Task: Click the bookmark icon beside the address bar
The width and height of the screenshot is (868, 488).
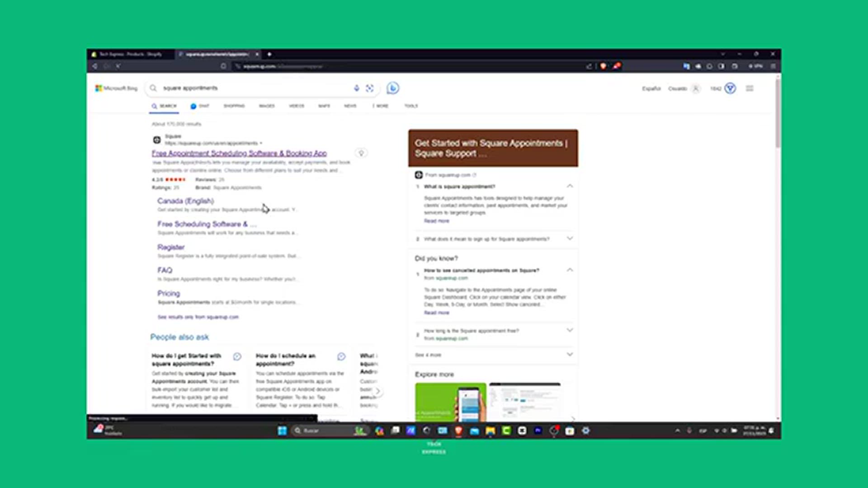Action: [223, 66]
